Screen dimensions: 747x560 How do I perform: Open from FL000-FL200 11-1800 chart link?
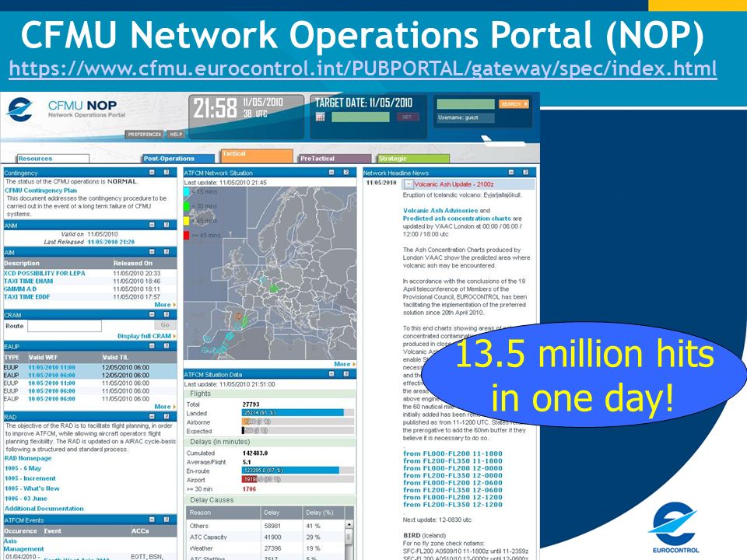[453, 453]
